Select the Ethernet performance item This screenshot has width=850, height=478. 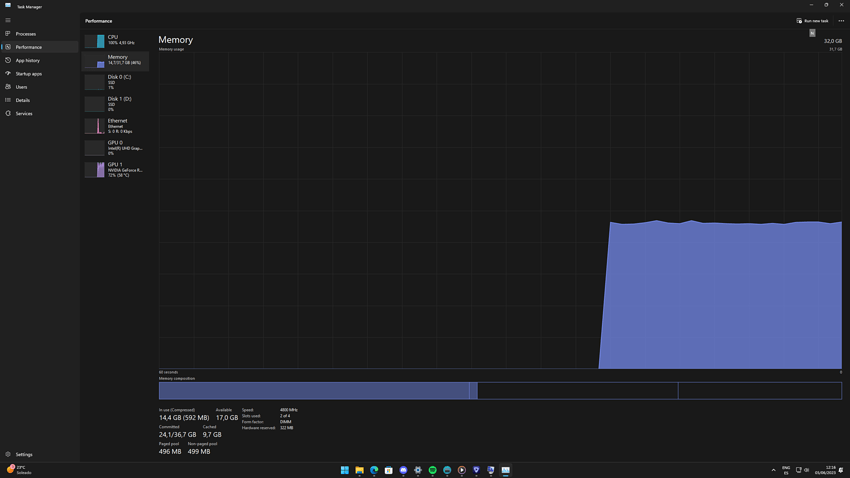pyautogui.click(x=115, y=126)
